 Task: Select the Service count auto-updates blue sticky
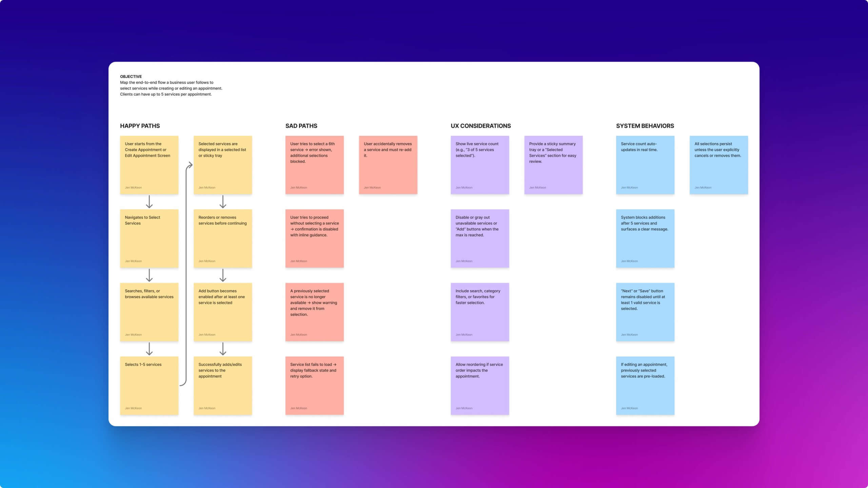645,165
